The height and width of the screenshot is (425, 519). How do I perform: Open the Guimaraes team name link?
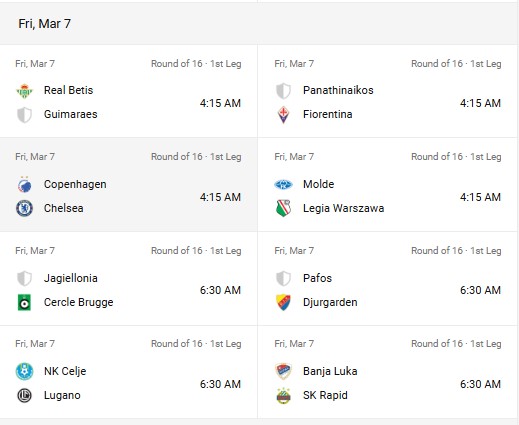70,114
